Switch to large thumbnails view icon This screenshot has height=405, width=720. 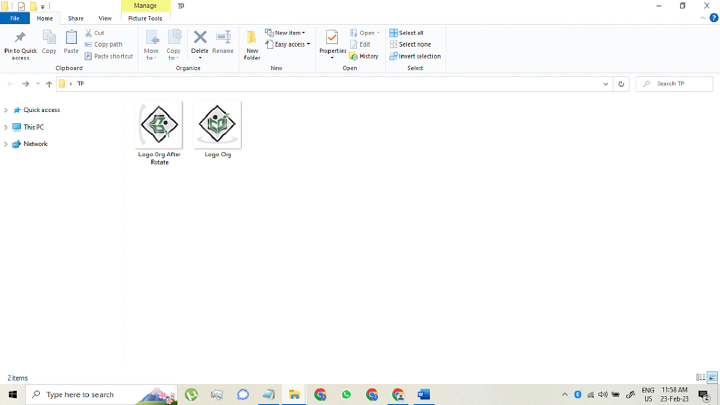point(712,377)
